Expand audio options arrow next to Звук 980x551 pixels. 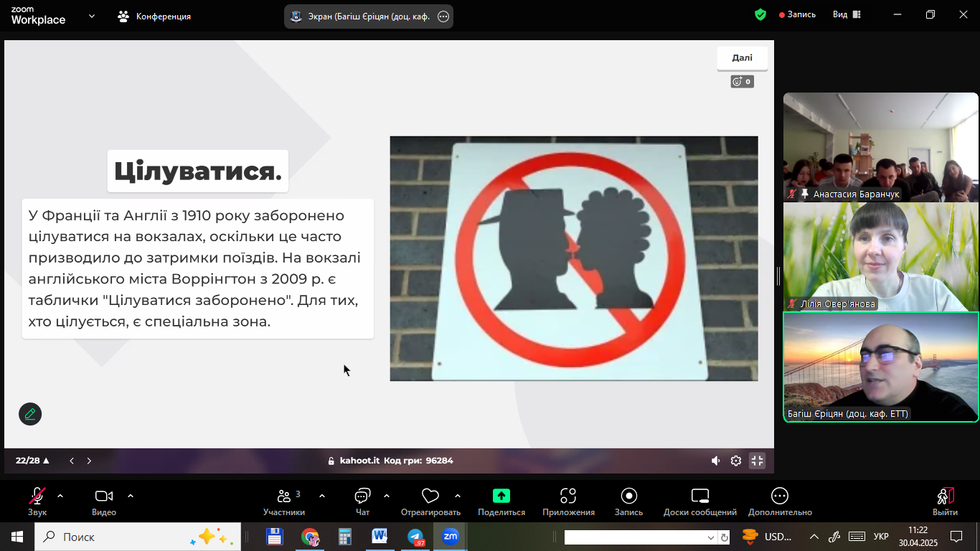(60, 496)
